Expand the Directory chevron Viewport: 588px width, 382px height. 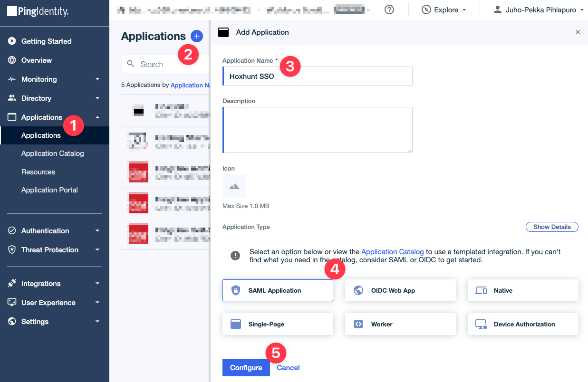tap(97, 98)
